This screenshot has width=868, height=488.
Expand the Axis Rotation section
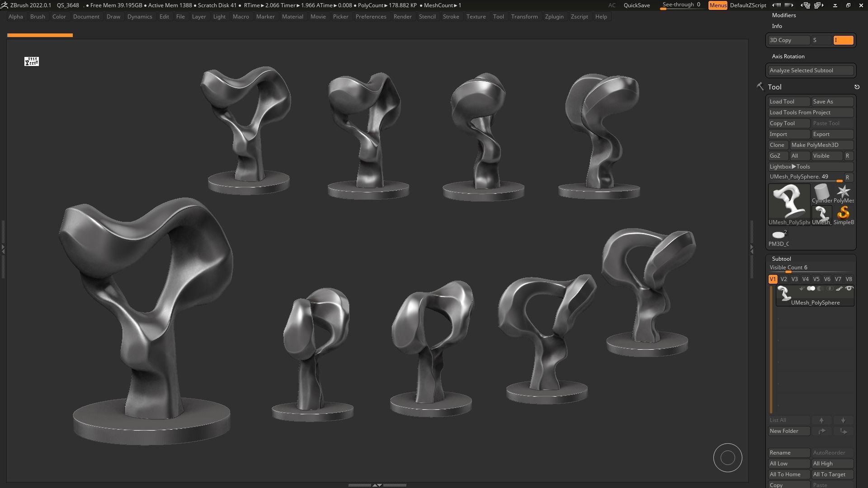[788, 56]
